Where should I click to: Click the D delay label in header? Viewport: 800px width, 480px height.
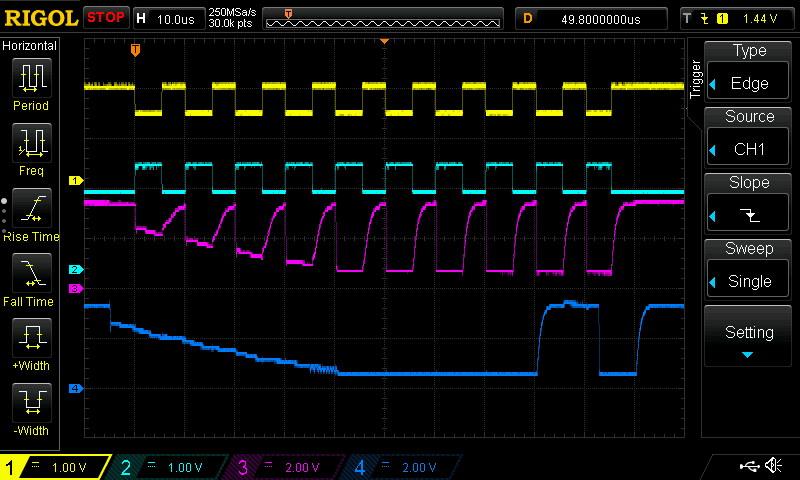pyautogui.click(x=528, y=19)
